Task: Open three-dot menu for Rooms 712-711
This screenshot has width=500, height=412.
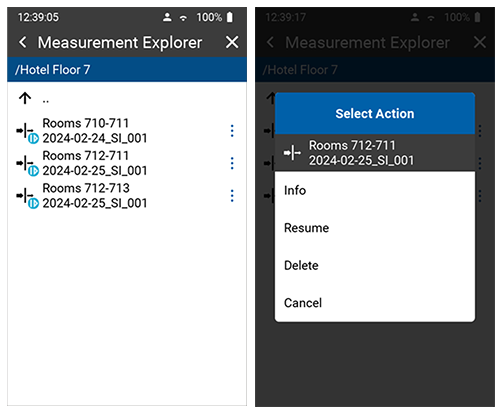Action: pos(232,163)
